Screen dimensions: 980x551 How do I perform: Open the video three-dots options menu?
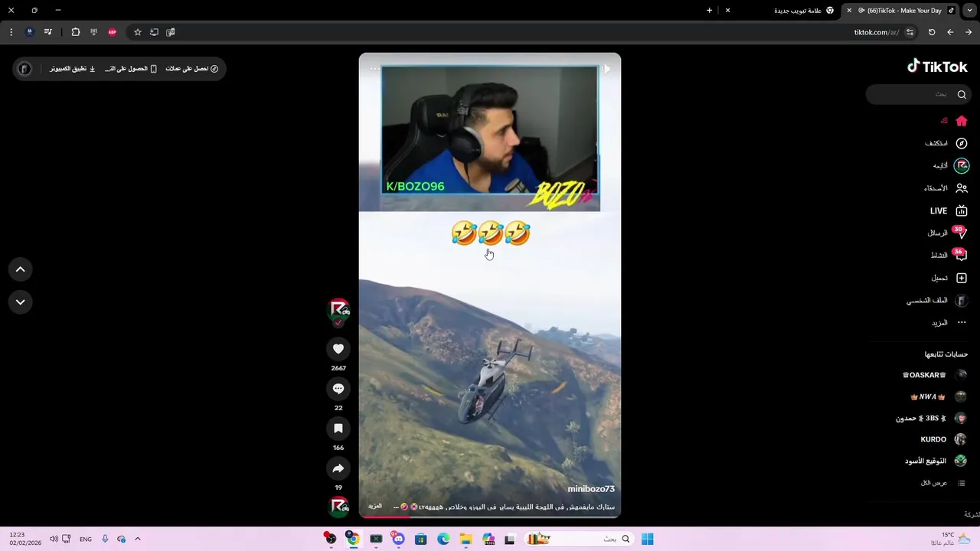click(x=374, y=69)
